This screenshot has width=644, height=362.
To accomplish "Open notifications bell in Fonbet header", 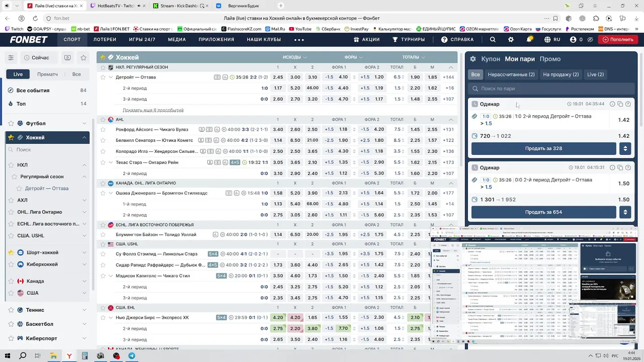I will point(529,39).
